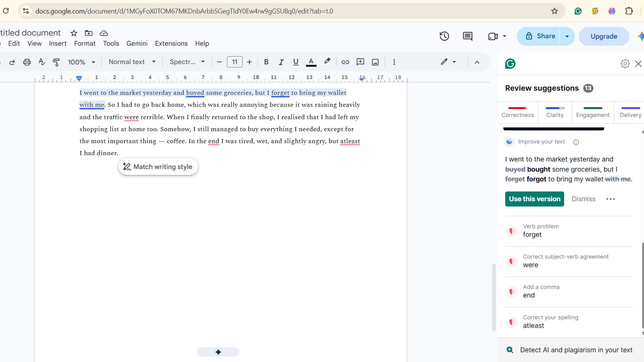This screenshot has width=644, height=362.
Task: Accept rewrite with Use this version
Action: pyautogui.click(x=534, y=199)
